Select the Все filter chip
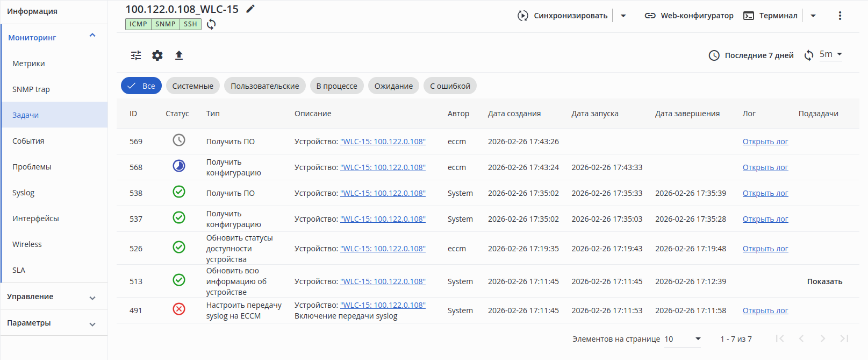This screenshot has width=868, height=360. point(141,86)
